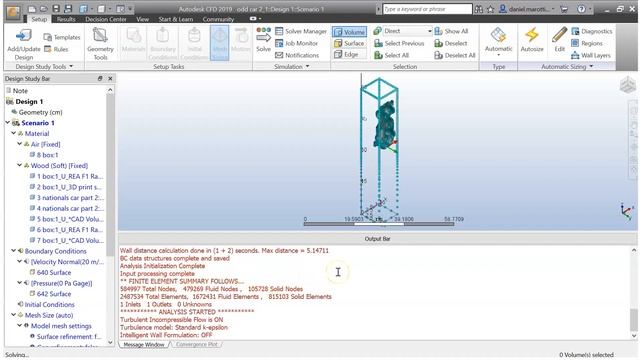Click the Autosize lightning icon
This screenshot has width=640, height=360.
pos(532,35)
